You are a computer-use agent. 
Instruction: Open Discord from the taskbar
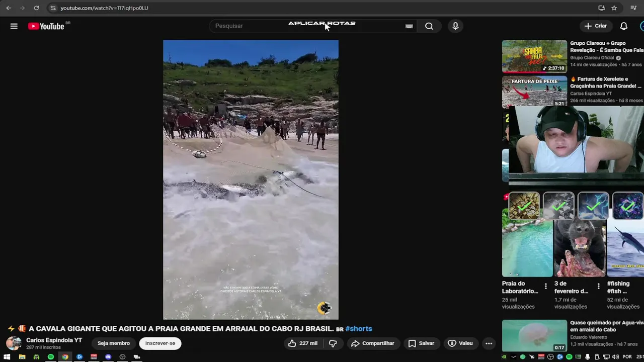(108, 357)
